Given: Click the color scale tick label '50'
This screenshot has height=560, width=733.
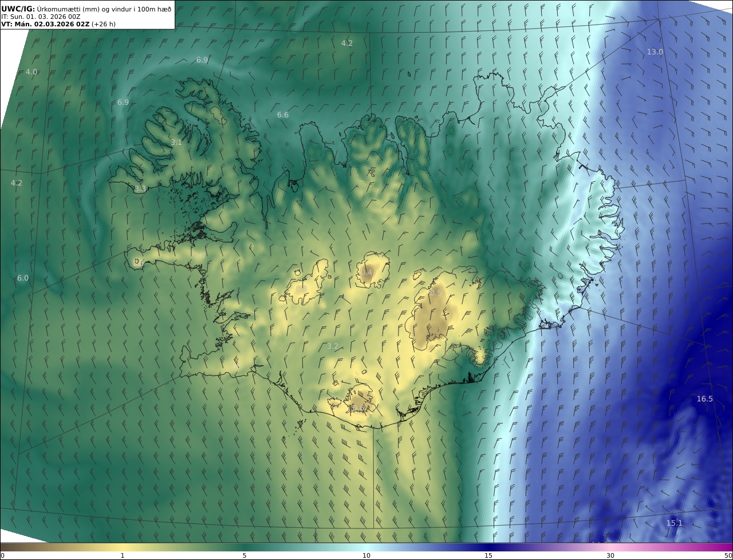Looking at the screenshot, I should (728, 555).
